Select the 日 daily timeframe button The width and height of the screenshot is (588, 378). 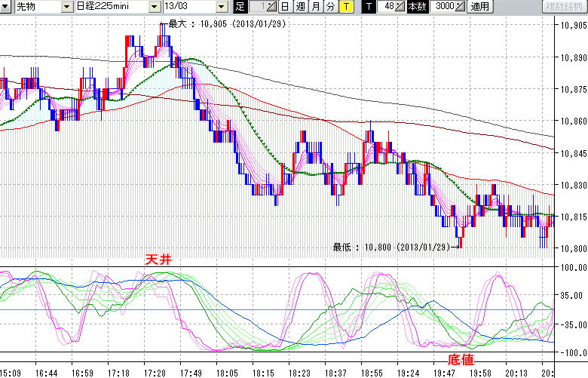[284, 7]
